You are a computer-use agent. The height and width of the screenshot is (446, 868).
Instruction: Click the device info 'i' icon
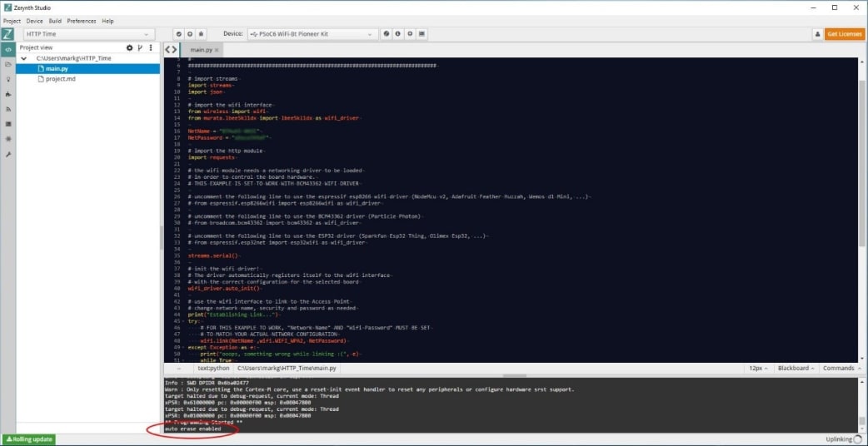tap(398, 34)
